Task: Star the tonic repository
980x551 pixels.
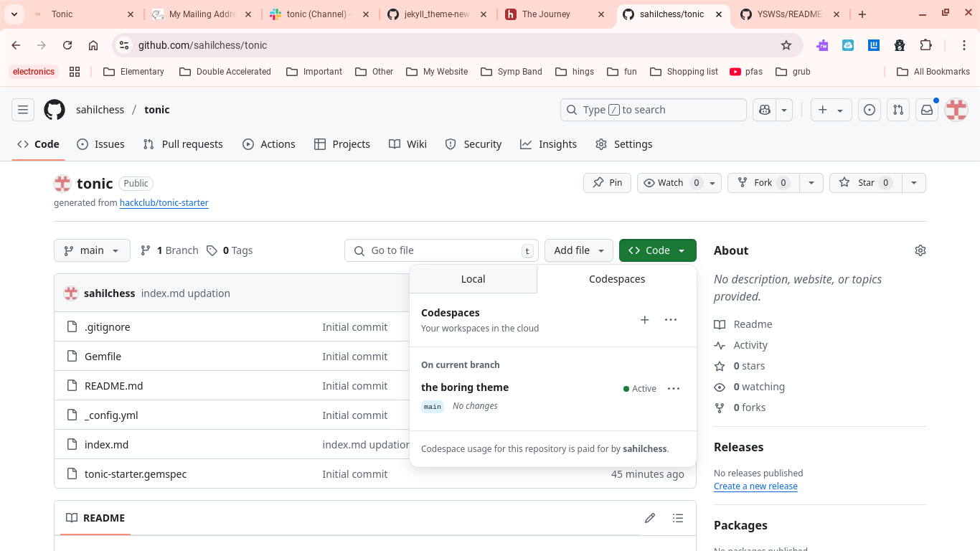Action: 866,183
